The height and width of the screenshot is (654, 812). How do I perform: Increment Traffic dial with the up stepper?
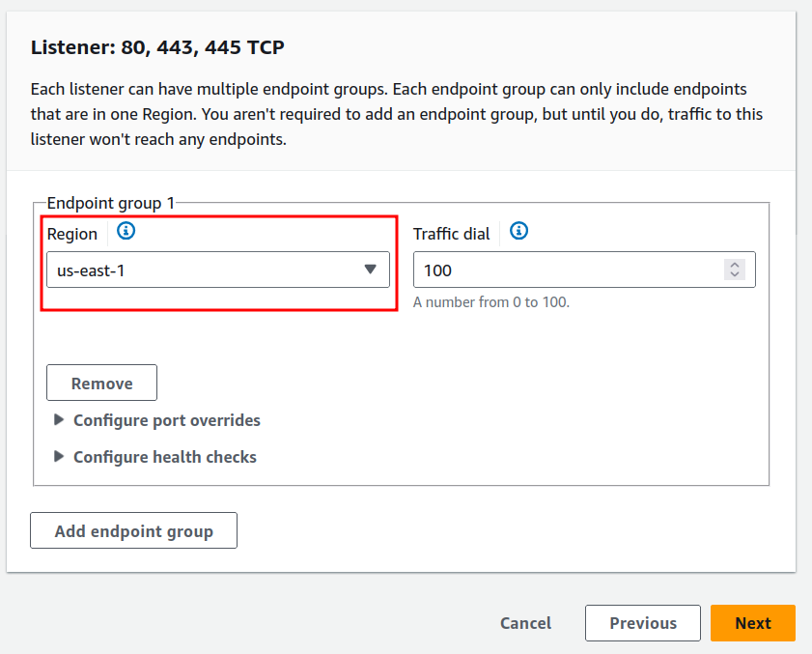pyautogui.click(x=736, y=265)
